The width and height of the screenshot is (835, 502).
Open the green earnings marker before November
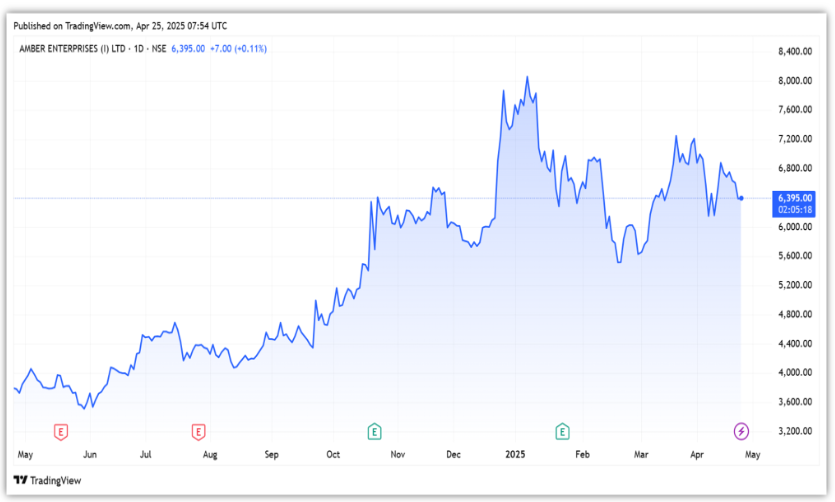point(373,432)
